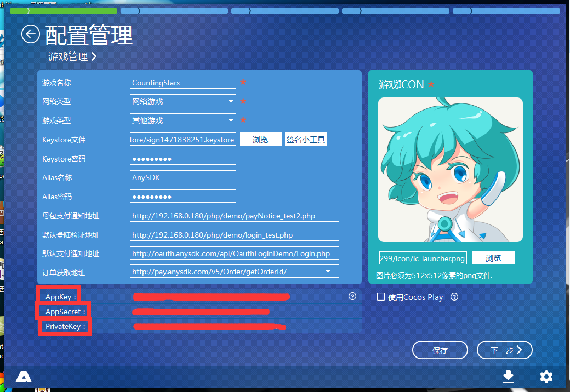Open the 网络类型 dropdown showing 网络游戏
Viewport: 570px width, 392px height.
183,101
